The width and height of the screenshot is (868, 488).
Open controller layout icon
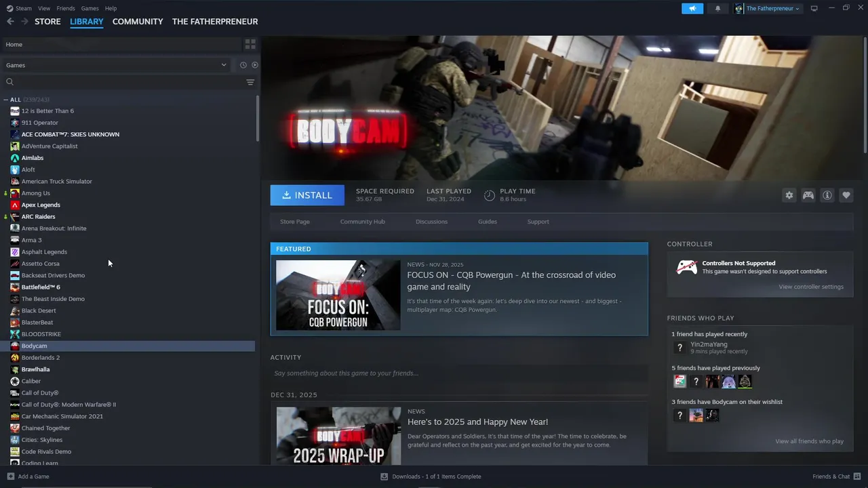808,195
